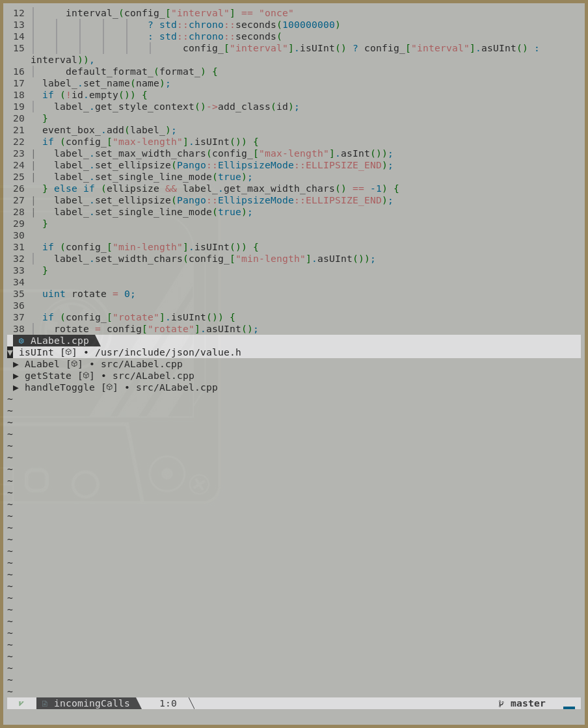
Task: Open the master branch indicator
Action: pos(528,703)
